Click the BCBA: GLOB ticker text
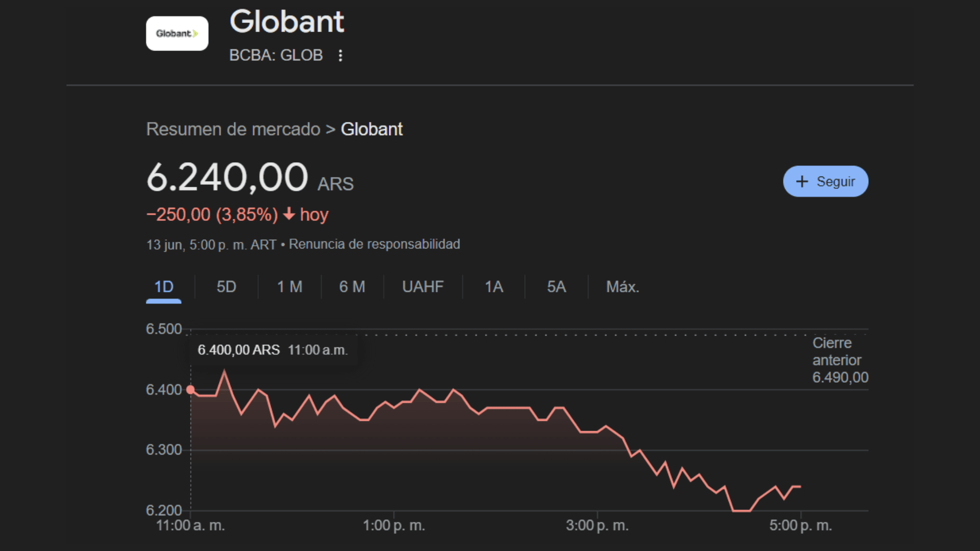The height and width of the screenshot is (551, 980). coord(276,55)
